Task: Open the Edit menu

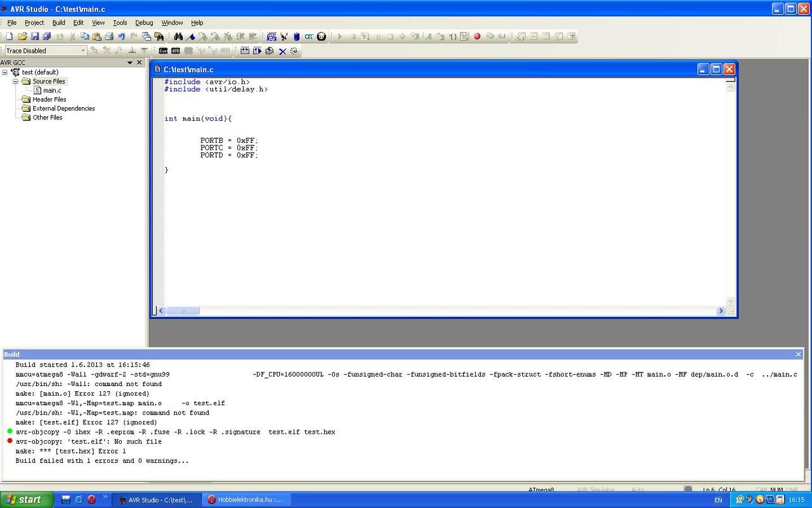Action: (78, 22)
